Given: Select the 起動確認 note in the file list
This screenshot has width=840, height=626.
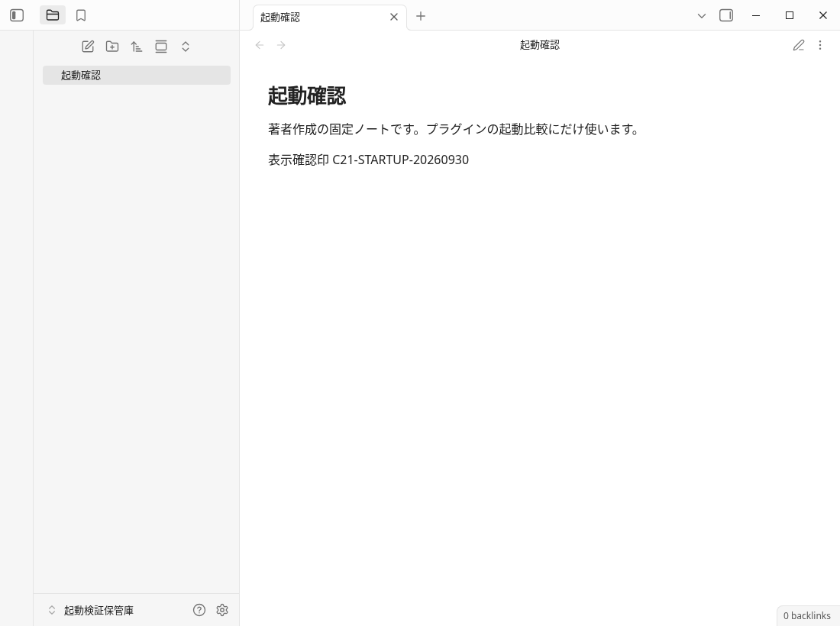Looking at the screenshot, I should 137,75.
